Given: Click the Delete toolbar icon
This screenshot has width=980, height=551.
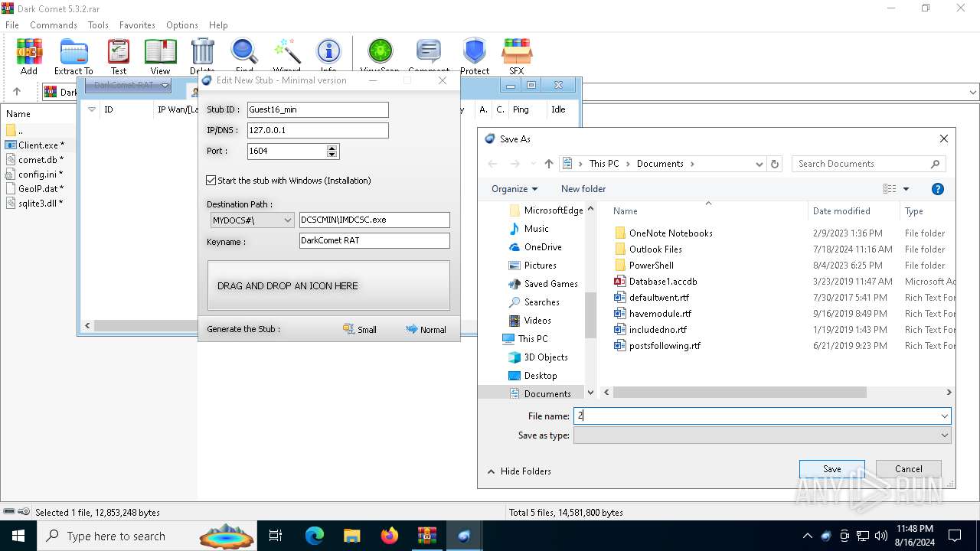Looking at the screenshot, I should [202, 57].
